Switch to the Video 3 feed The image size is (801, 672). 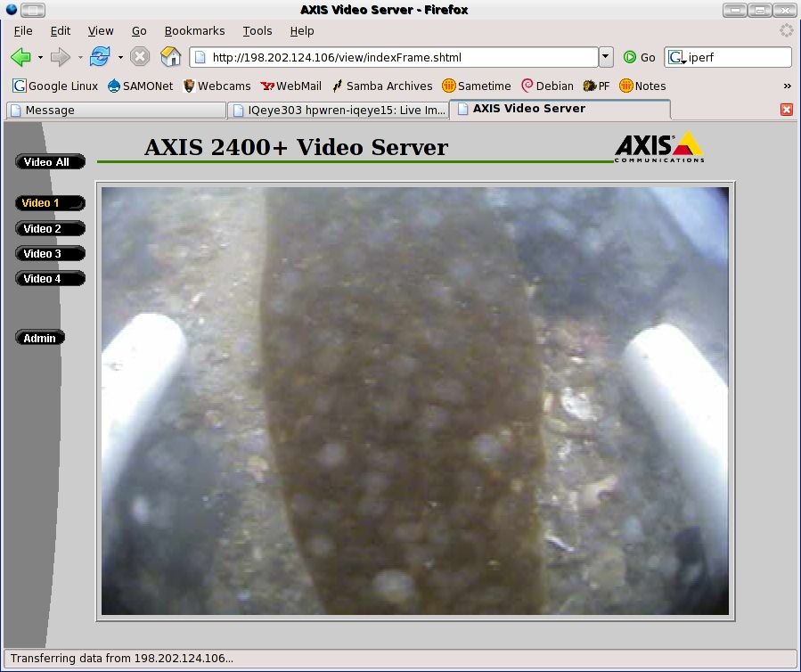pyautogui.click(x=50, y=253)
